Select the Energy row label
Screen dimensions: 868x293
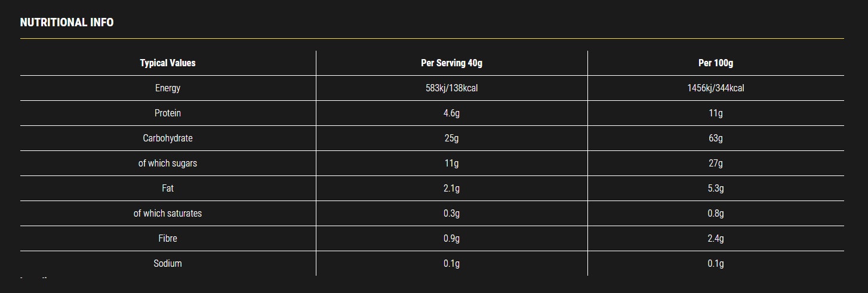coord(168,88)
